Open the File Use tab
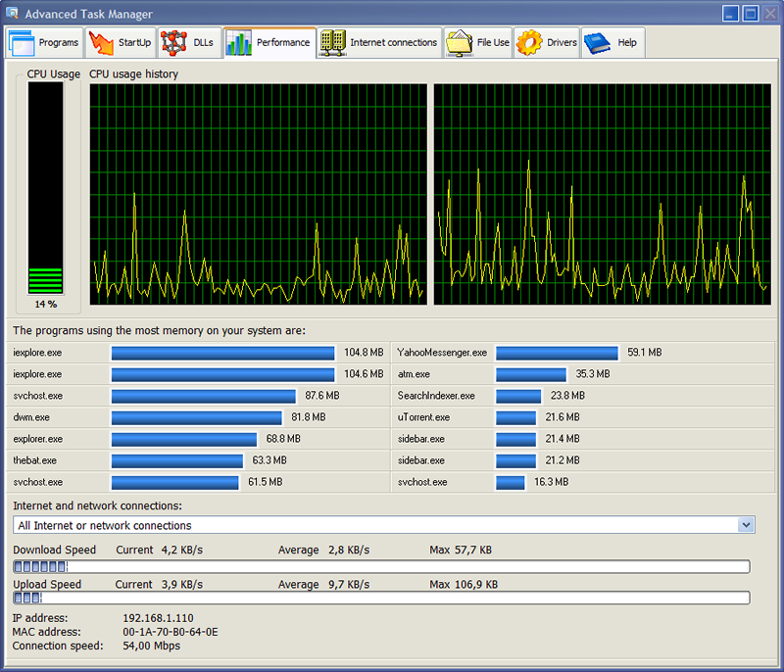Screen dimensions: 784x672 [x=479, y=43]
